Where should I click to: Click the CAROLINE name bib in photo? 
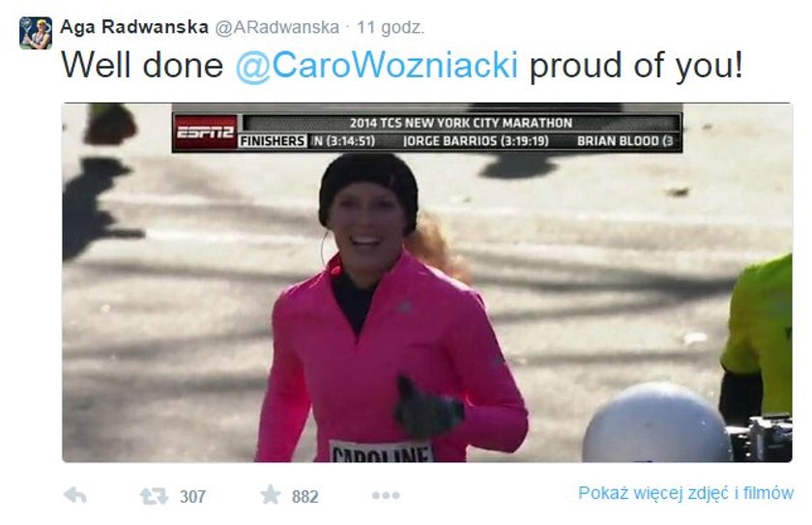click(381, 452)
